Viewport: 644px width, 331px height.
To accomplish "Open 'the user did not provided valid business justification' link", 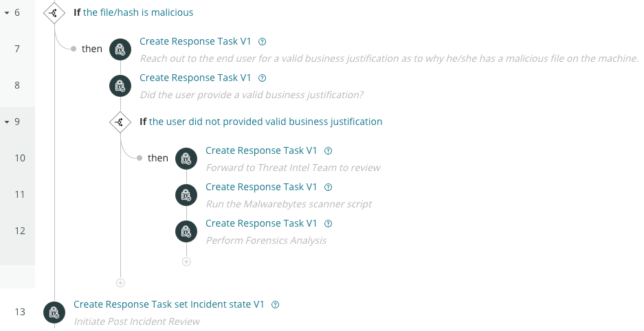I will (266, 122).
